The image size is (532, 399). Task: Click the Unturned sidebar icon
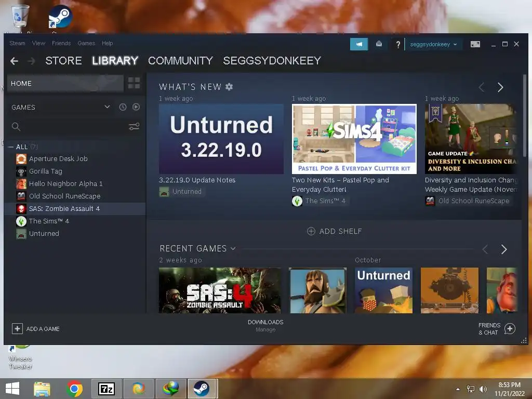point(21,234)
